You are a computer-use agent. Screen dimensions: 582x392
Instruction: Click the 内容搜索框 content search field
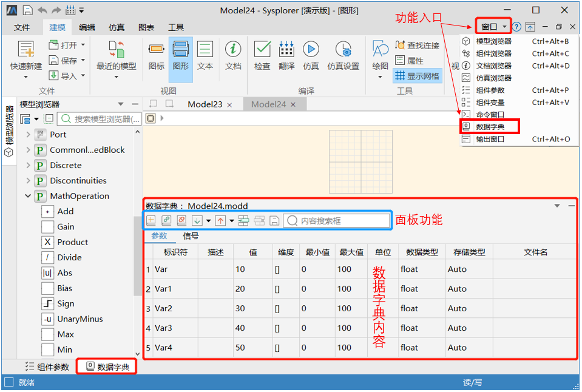(336, 221)
